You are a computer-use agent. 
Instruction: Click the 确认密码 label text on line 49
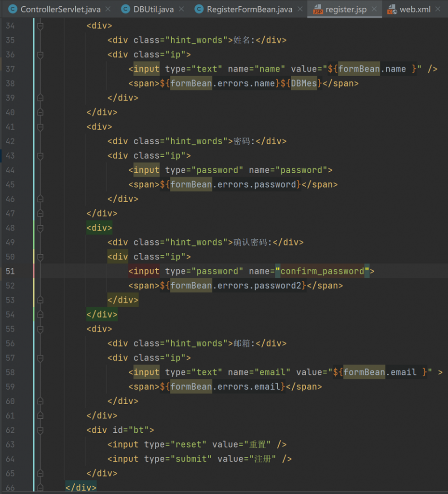[250, 243]
